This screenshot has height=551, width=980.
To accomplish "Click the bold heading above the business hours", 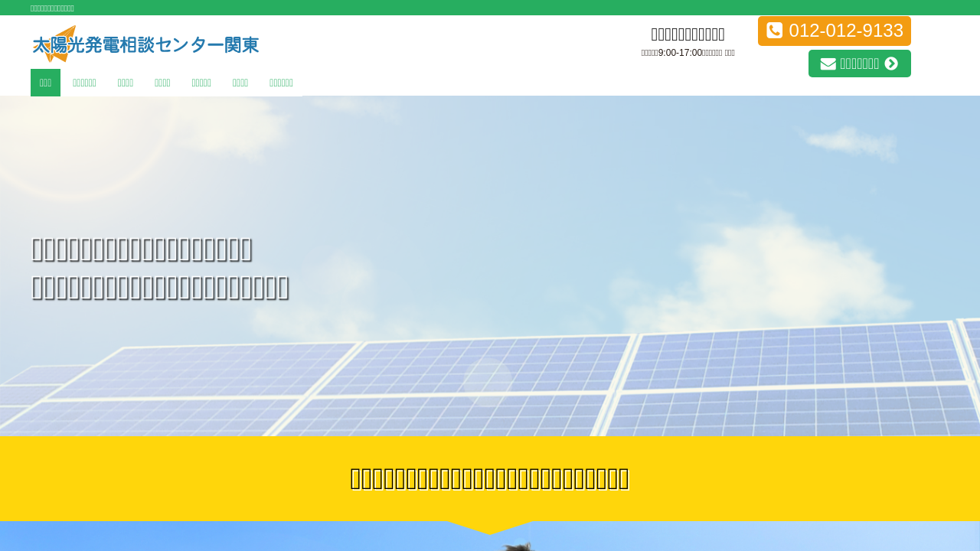I will [688, 34].
